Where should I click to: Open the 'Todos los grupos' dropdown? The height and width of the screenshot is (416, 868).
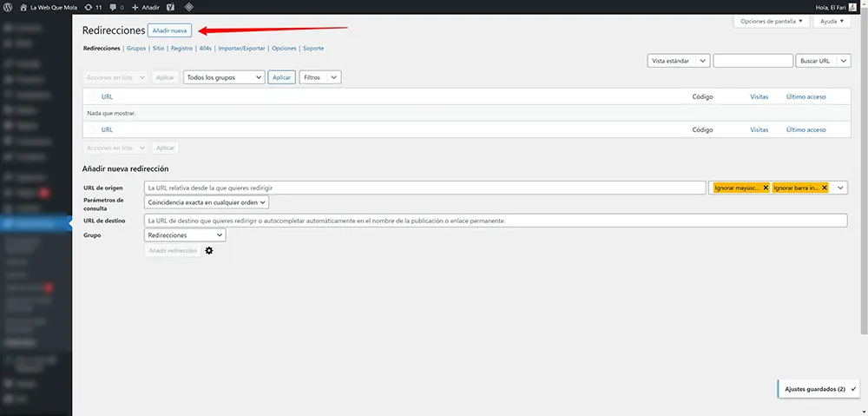(223, 77)
